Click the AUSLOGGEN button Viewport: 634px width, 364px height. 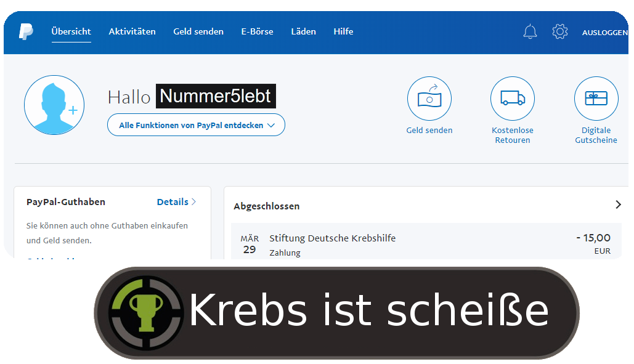click(x=605, y=33)
